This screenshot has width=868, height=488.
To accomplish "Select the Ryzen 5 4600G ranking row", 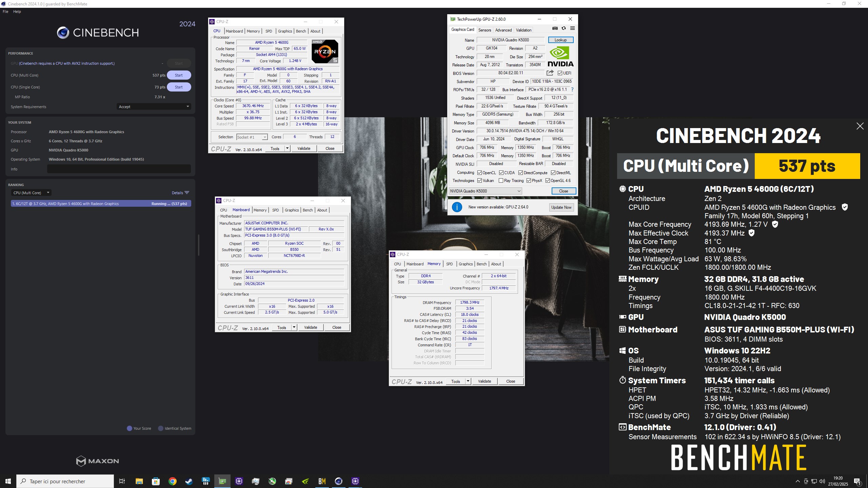I will coord(101,204).
